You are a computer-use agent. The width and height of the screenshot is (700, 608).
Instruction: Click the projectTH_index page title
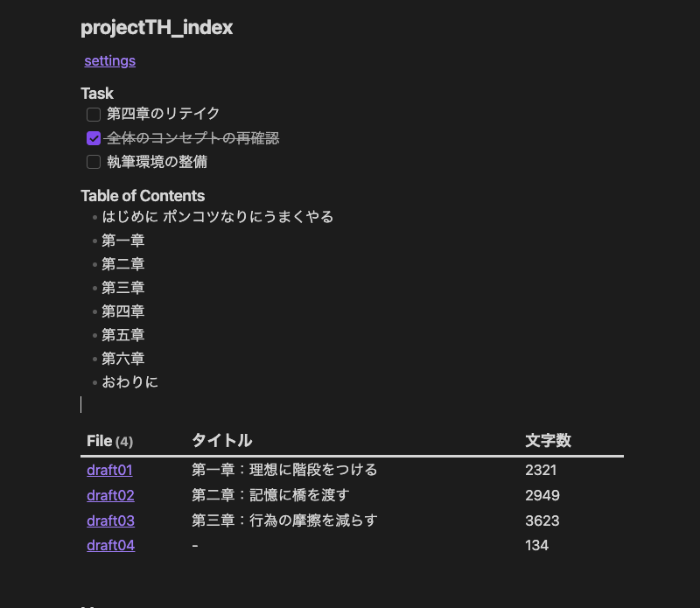156,27
